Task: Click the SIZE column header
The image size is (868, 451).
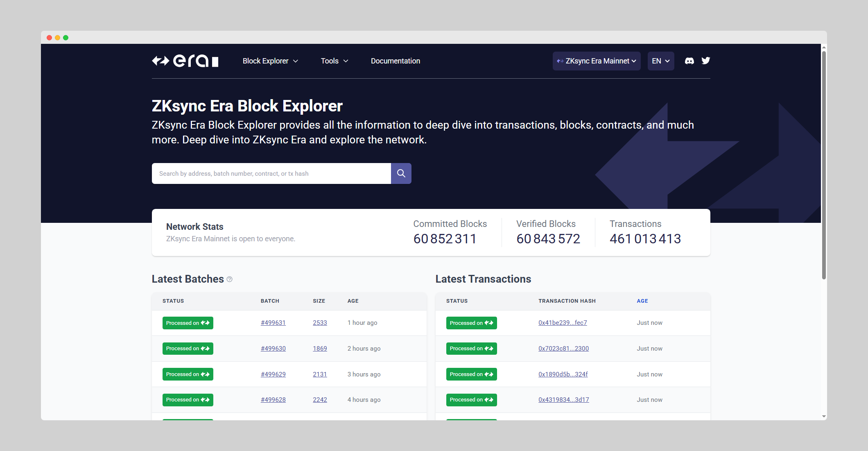Action: (319, 301)
